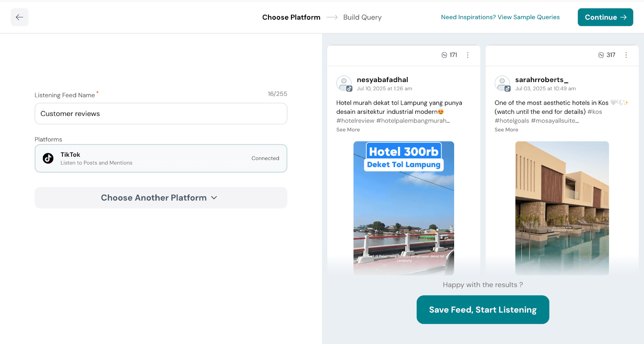Expand Choose Another Platform dropdown
Screen dimensions: 644x344
[x=161, y=198]
